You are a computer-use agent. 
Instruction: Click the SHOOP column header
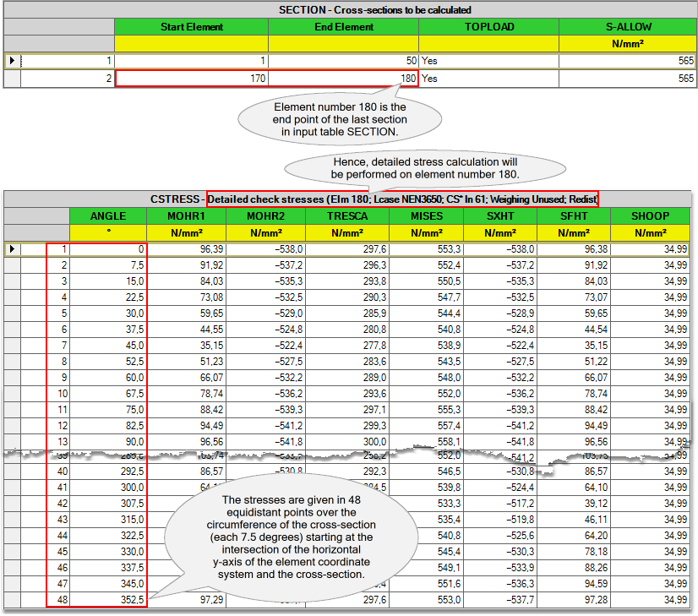tap(650, 216)
